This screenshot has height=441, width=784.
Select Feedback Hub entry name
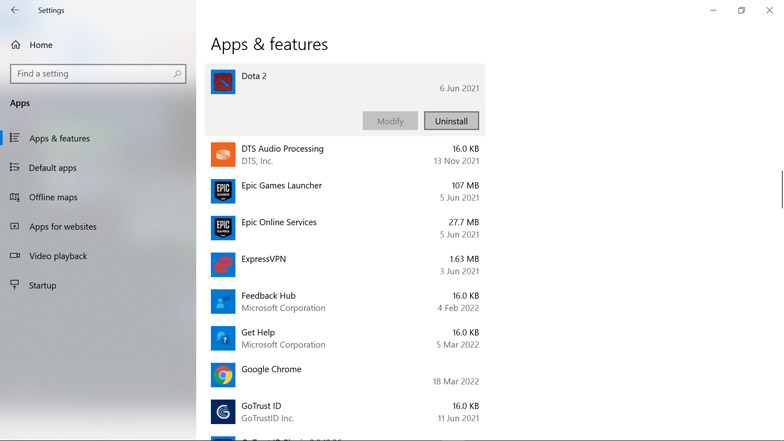click(x=268, y=296)
